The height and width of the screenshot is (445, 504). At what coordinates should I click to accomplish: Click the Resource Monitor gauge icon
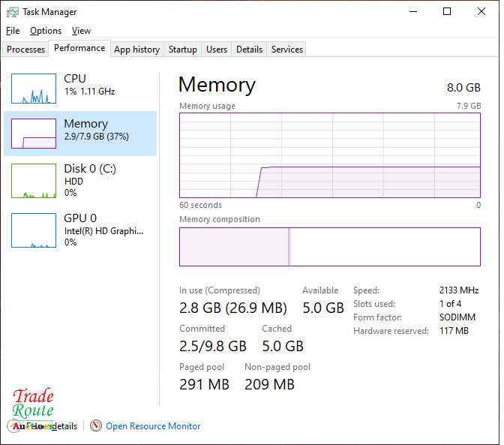pos(95,426)
